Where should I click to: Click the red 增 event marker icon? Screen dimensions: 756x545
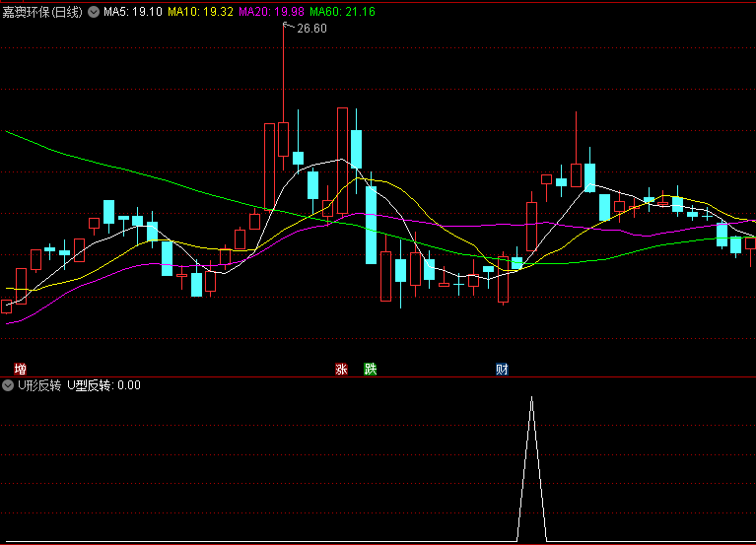20,370
